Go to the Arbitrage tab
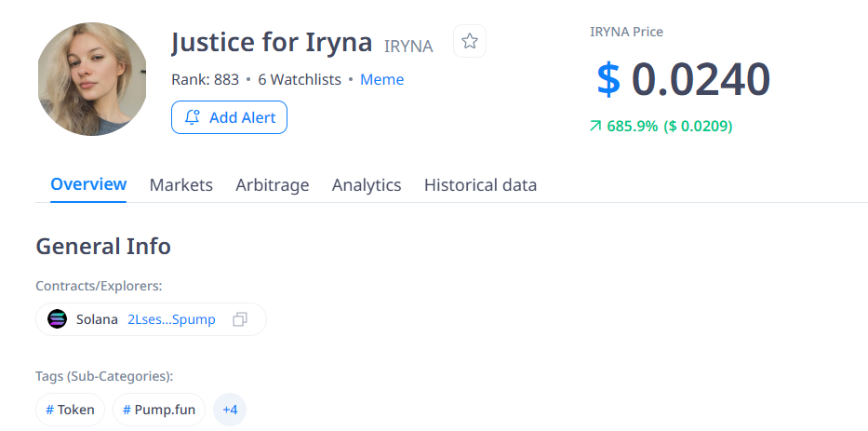 [272, 185]
